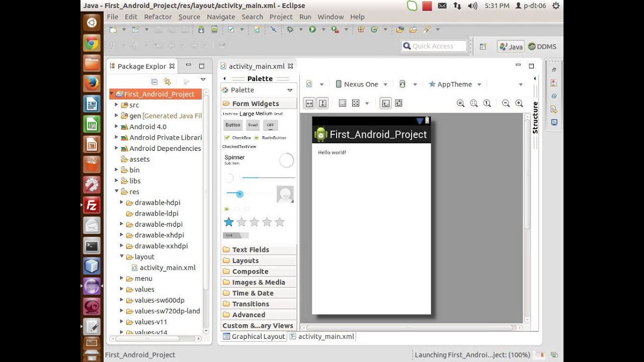The height and width of the screenshot is (362, 644).
Task: Click Zoom to Fit icon
Action: (474, 103)
